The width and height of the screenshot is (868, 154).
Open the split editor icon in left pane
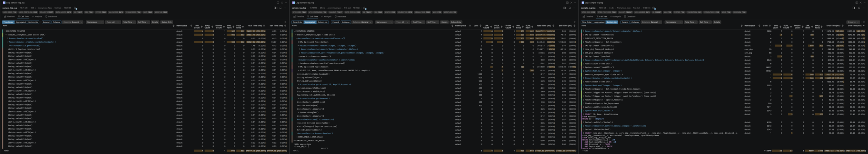[278, 3]
